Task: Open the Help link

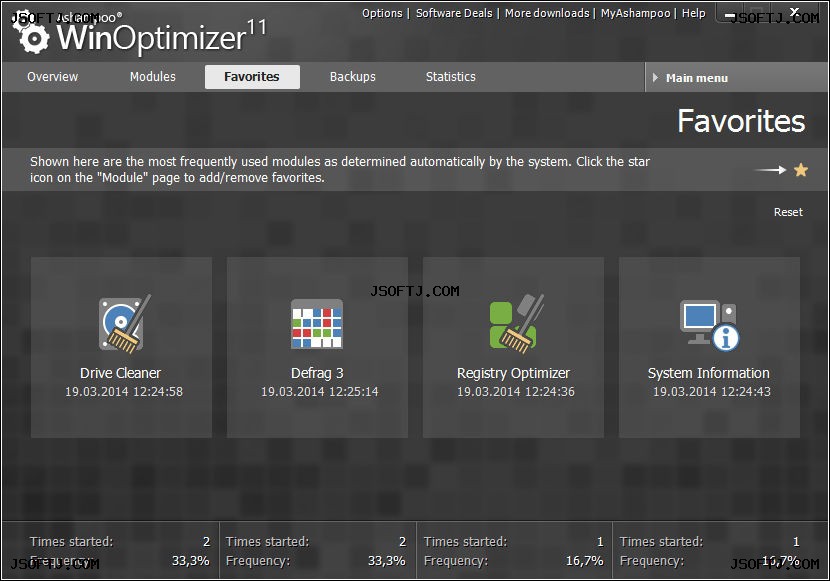Action: pos(693,13)
